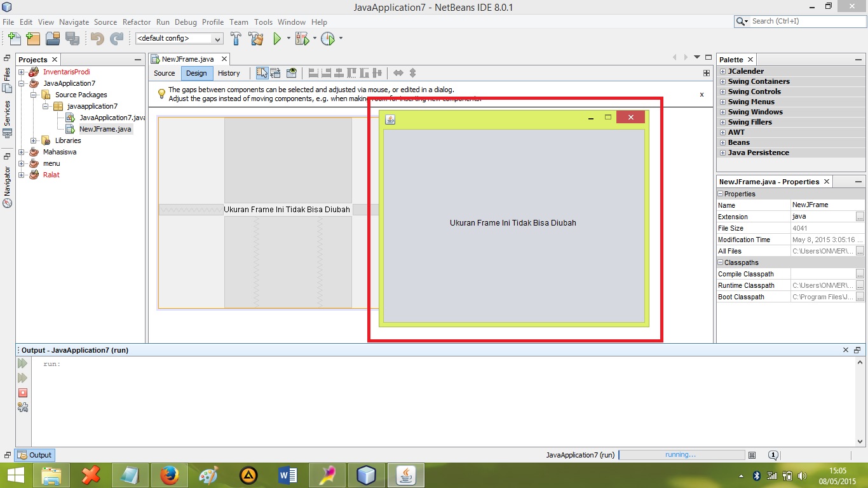Open NetBeans from the Windows taskbar
The image size is (868, 488).
pyautogui.click(x=407, y=475)
